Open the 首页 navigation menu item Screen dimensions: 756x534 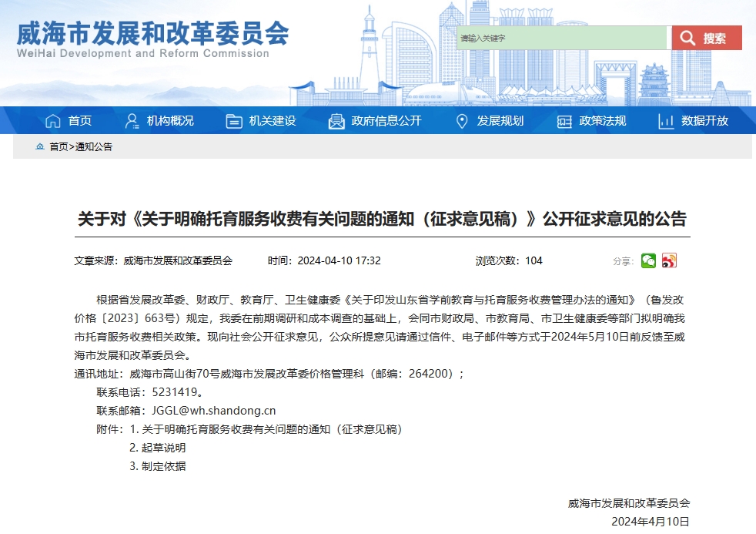[x=79, y=121]
